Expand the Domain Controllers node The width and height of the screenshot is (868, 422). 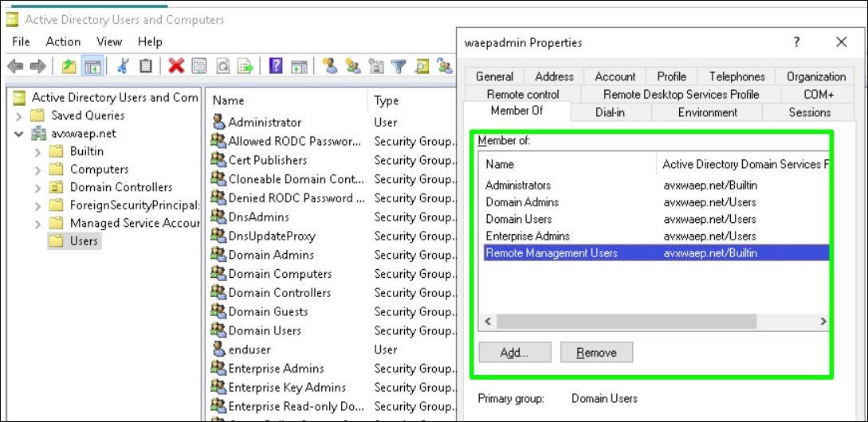coord(37,188)
